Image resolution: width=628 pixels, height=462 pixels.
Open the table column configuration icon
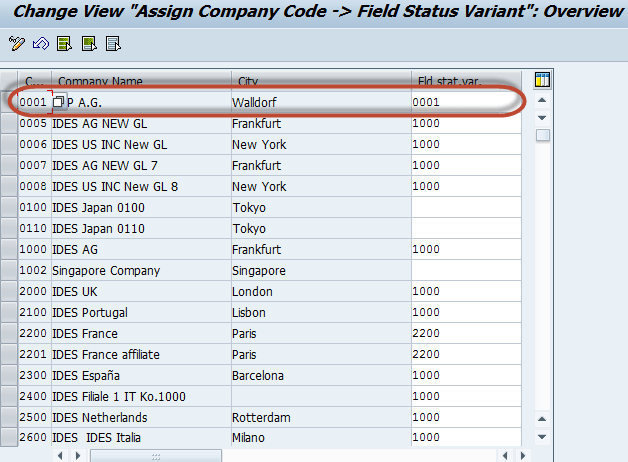[543, 80]
